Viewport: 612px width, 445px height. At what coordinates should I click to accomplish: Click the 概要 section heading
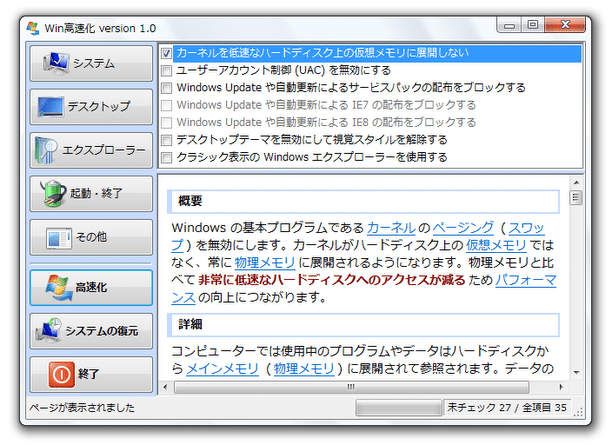(x=190, y=201)
